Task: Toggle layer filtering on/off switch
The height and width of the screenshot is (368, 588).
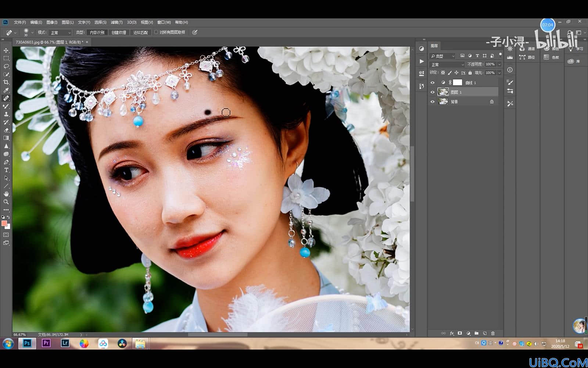Action: coord(500,55)
